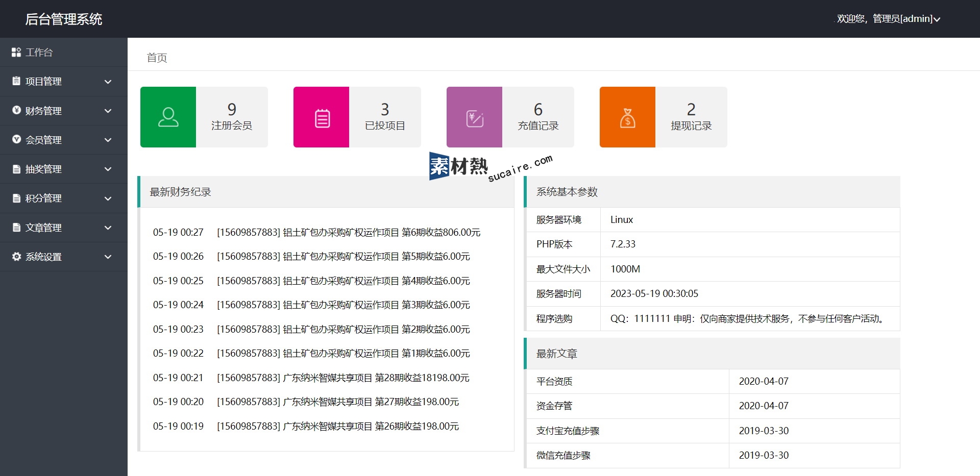Open the 项目管理 menu

pyautogui.click(x=64, y=82)
